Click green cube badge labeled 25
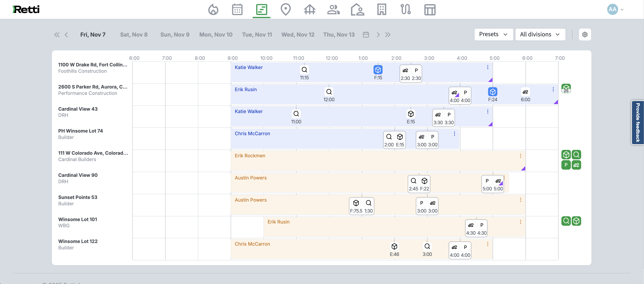 point(566,88)
